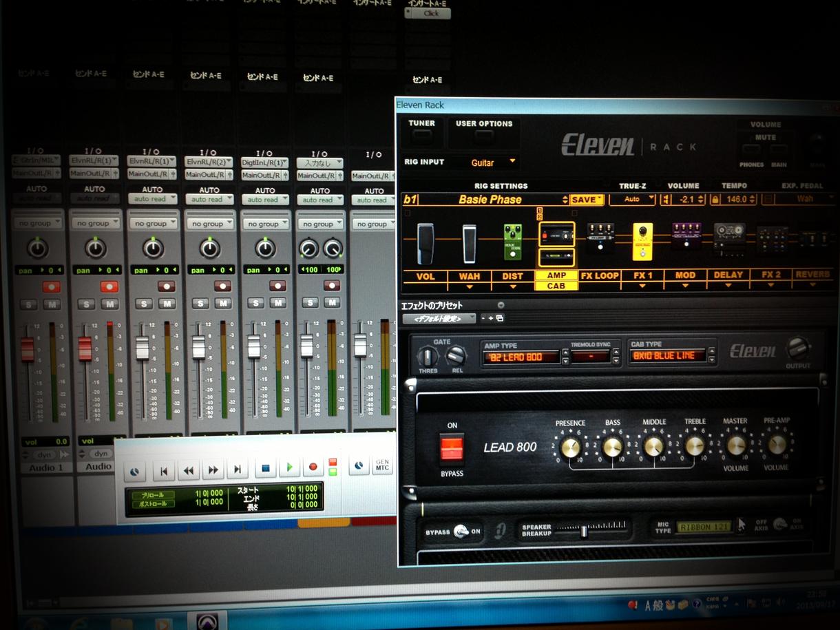This screenshot has height=630, width=840.
Task: Open the SAVE rig menu
Action: point(587,200)
